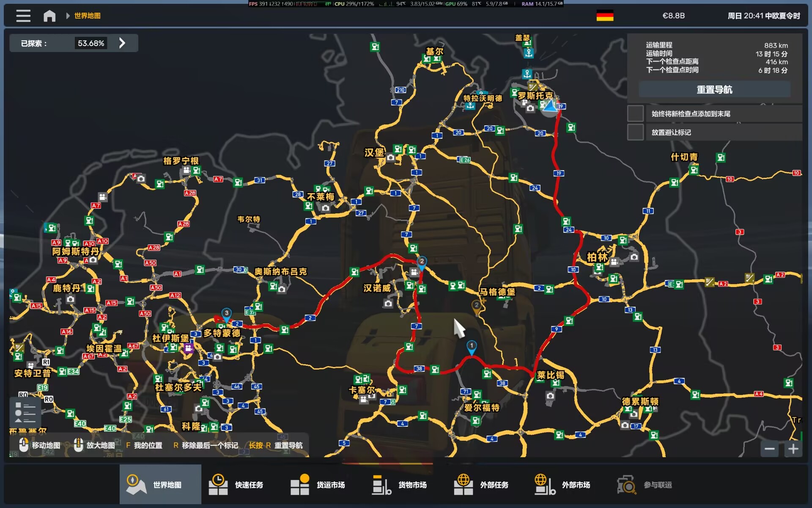Screen dimensions: 812x508
Task: Click the camera icon near Osnabrück
Action: 282,289
